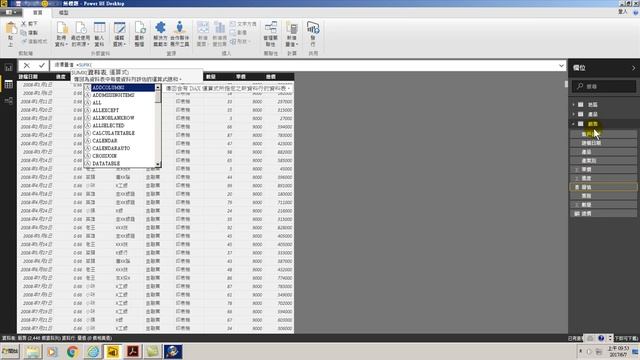Click the Paste clipboard icon in the ribbon
This screenshot has width=640, height=360.
(11, 29)
